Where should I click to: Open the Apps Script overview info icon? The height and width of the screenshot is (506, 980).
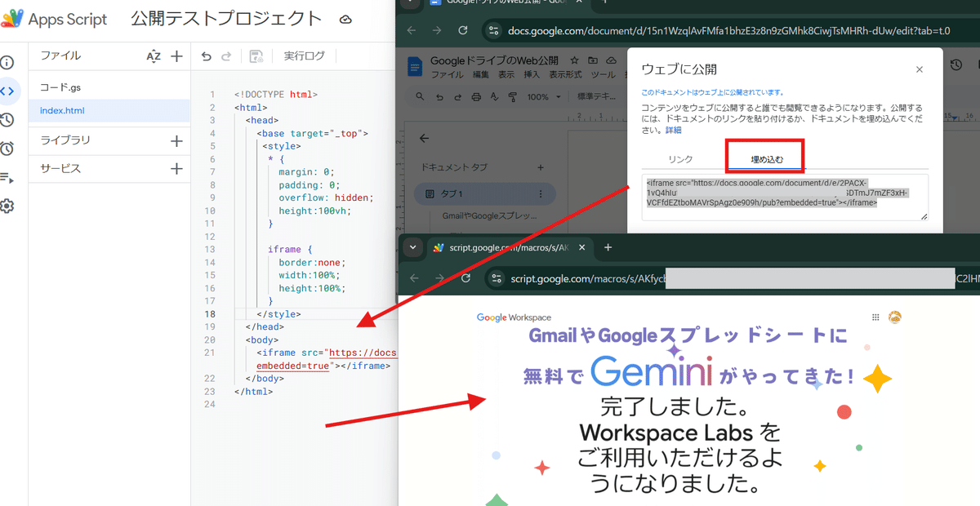pos(7,63)
